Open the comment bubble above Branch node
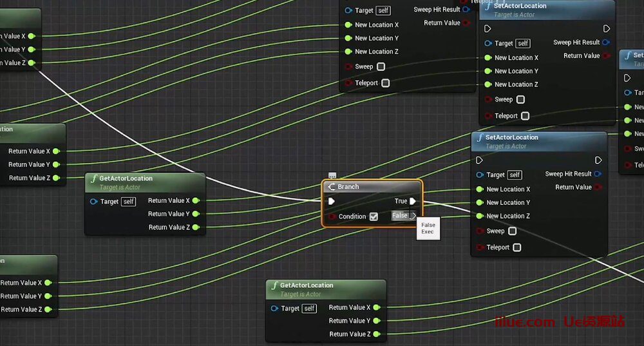Screen dimensions: 644x346 pos(332,175)
